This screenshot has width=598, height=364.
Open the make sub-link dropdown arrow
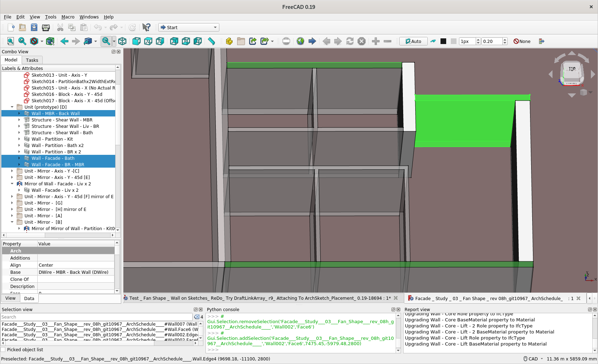click(272, 41)
